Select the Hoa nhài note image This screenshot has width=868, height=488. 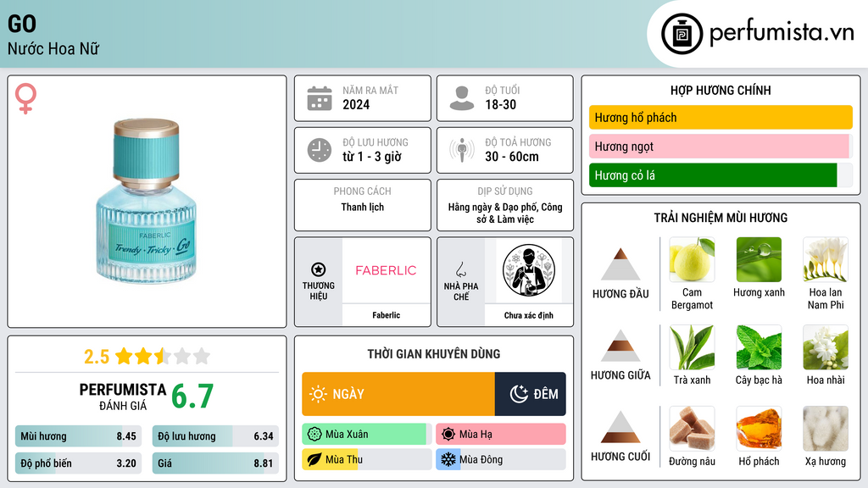click(x=826, y=347)
